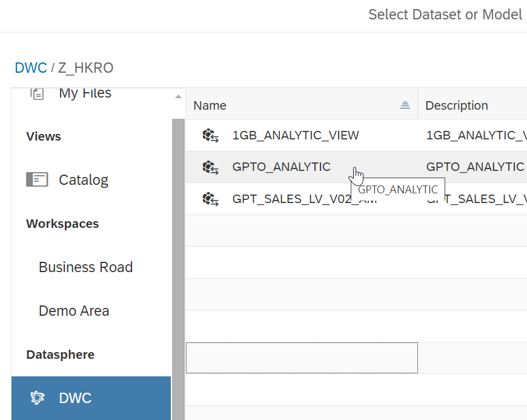Click the Catalog icon in sidebar
The height and width of the screenshot is (420, 527).
(x=37, y=180)
